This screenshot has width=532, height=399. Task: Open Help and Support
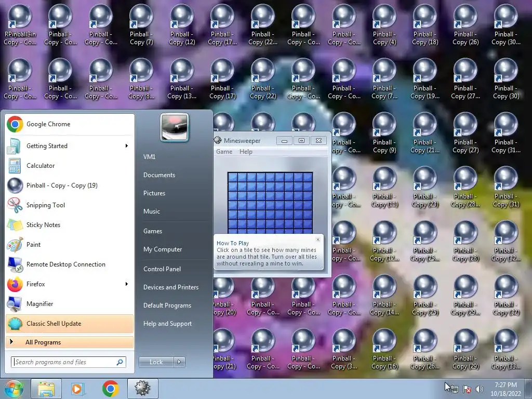click(x=167, y=324)
